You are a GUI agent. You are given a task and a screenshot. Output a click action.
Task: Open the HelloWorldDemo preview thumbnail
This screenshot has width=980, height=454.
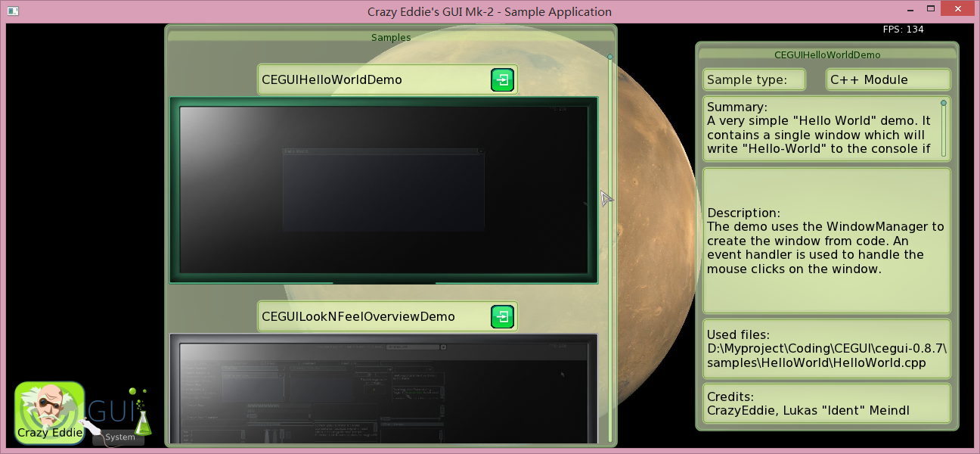point(384,191)
